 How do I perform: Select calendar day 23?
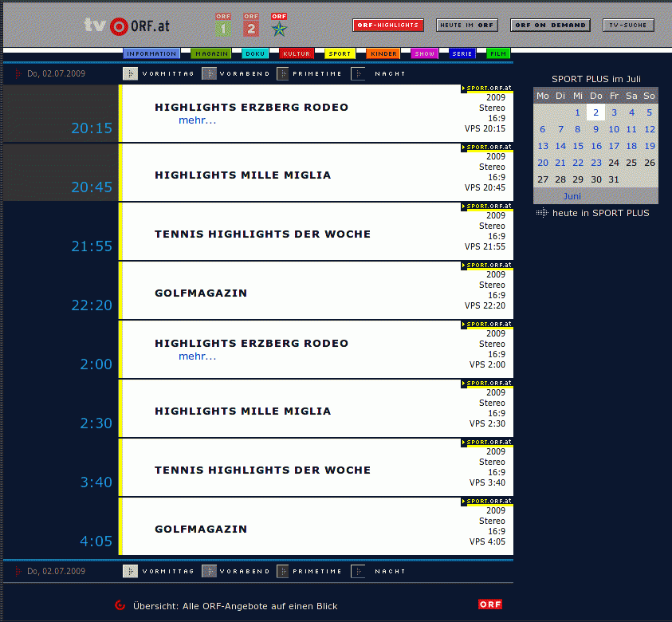(x=596, y=163)
